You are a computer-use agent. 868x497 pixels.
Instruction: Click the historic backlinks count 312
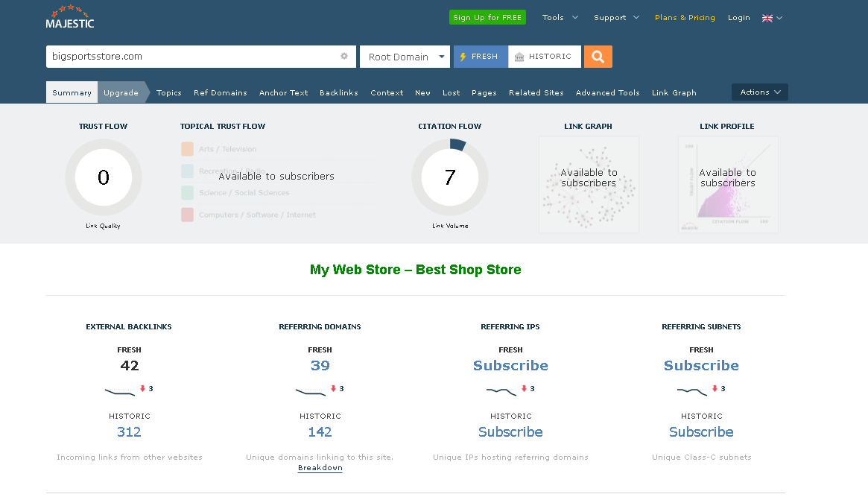(x=129, y=431)
